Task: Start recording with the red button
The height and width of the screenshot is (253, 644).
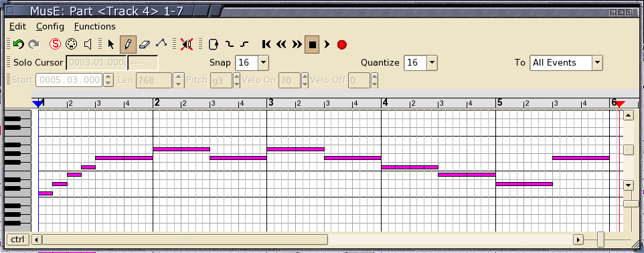Action: 341,44
